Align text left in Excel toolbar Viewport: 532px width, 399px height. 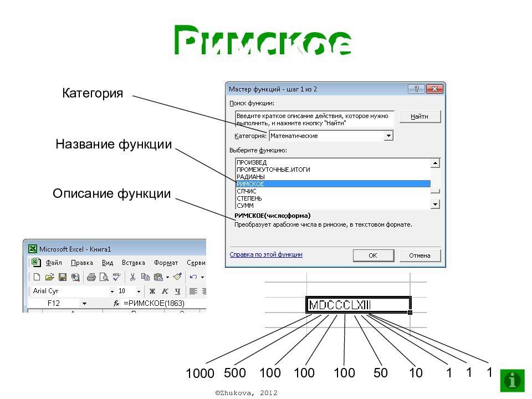coord(193,291)
